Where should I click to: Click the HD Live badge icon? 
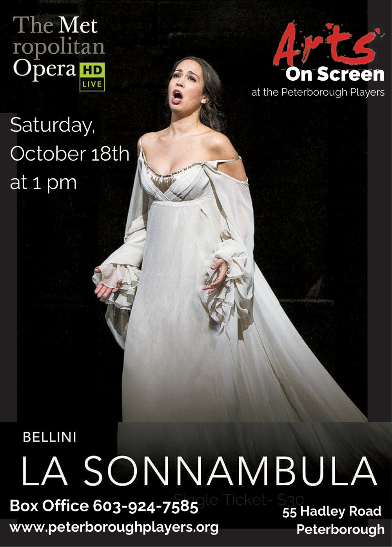click(x=92, y=77)
